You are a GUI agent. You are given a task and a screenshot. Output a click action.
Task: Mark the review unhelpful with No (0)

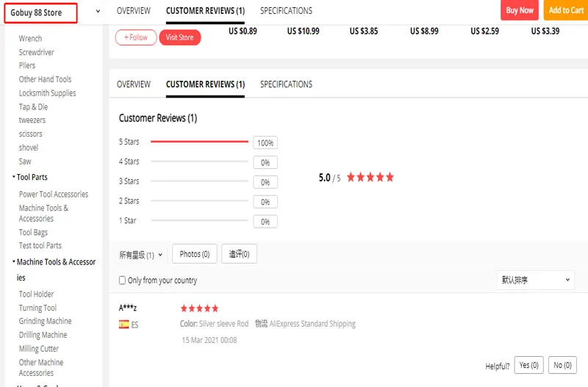[562, 365]
